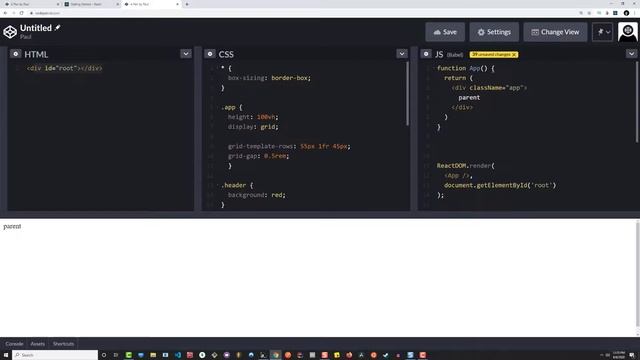
Task: Open Visual Studio Code from taskbar
Action: pos(178,355)
